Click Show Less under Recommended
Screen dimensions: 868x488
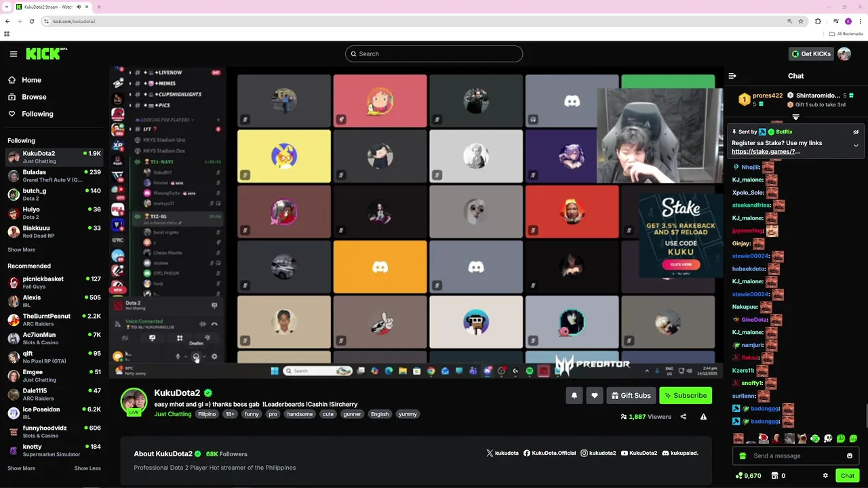click(x=87, y=468)
